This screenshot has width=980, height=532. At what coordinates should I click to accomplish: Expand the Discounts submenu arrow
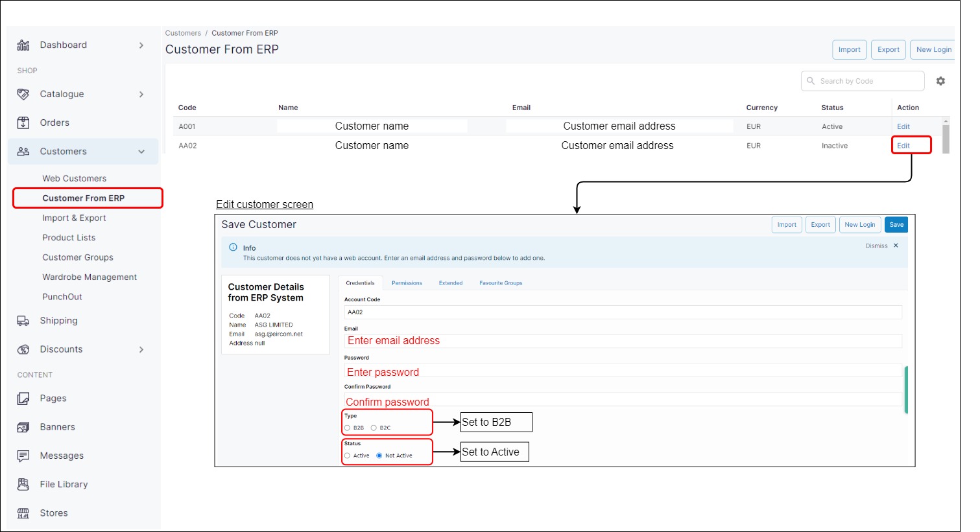point(141,349)
